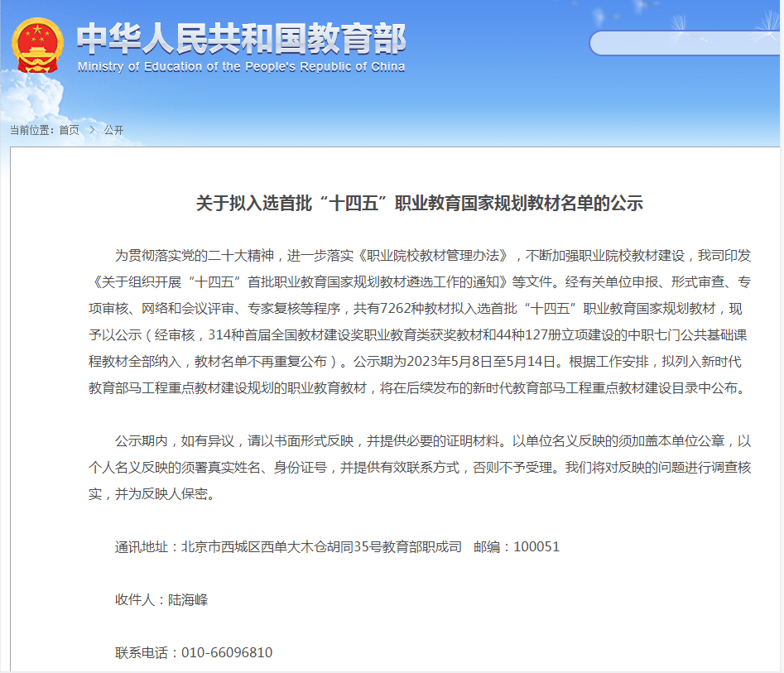
Task: Click the postal code 100051
Action: (536, 547)
